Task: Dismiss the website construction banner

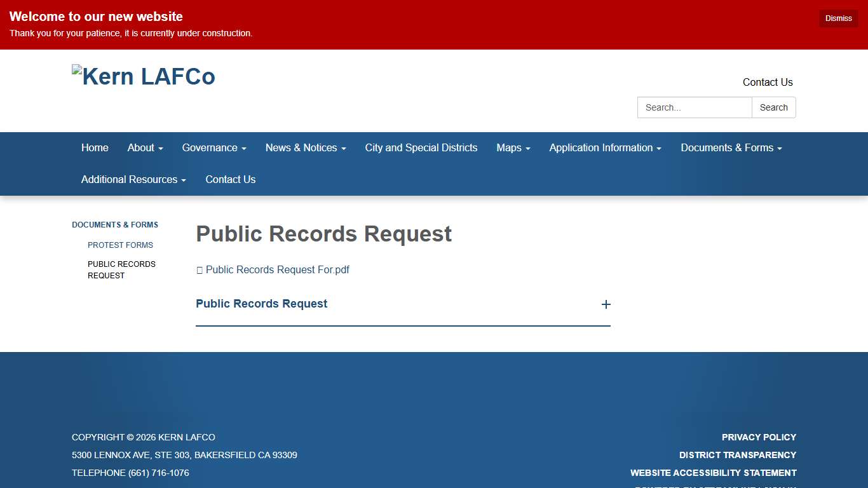Action: point(837,18)
